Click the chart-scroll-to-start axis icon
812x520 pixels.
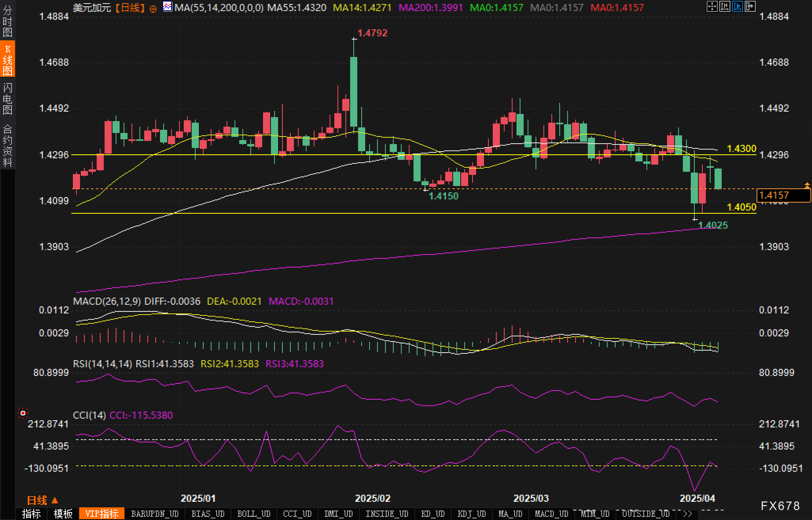[x=724, y=6]
